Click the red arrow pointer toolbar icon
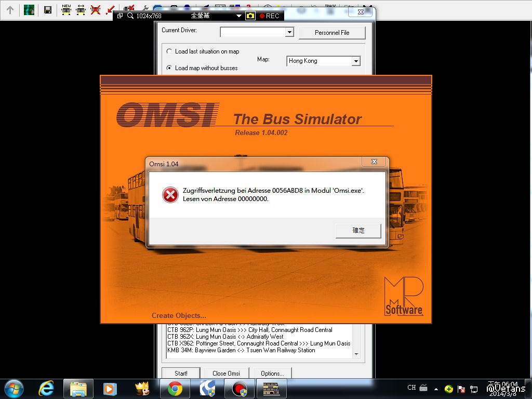Viewport: 532px width, 399px height. pos(110,10)
